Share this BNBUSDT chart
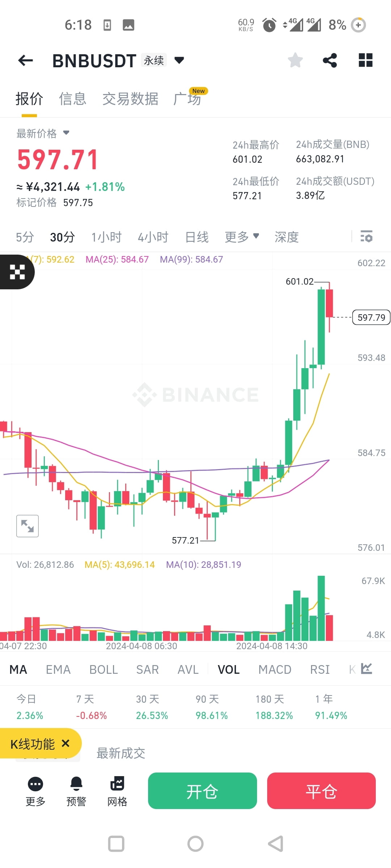This screenshot has width=391, height=868. [x=330, y=60]
